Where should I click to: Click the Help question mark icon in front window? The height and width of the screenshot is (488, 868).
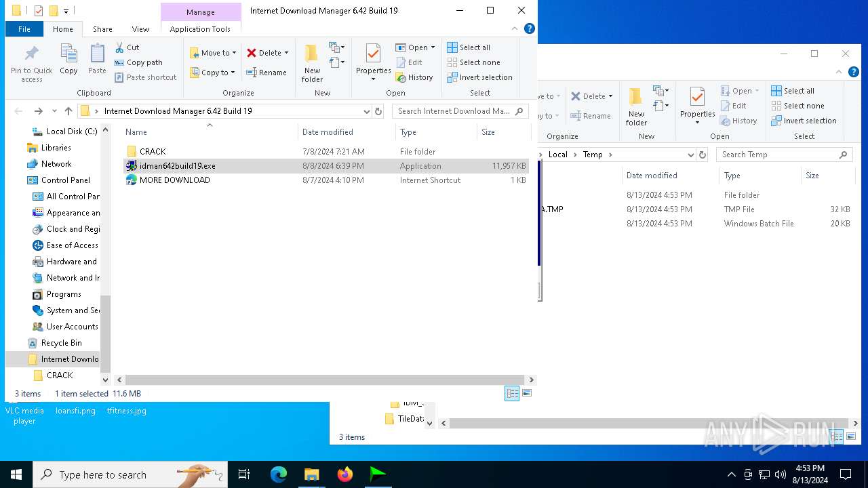pos(530,28)
